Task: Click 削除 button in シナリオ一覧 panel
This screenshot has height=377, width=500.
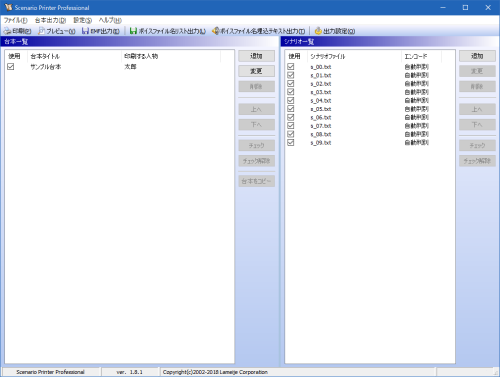Action: click(x=477, y=87)
